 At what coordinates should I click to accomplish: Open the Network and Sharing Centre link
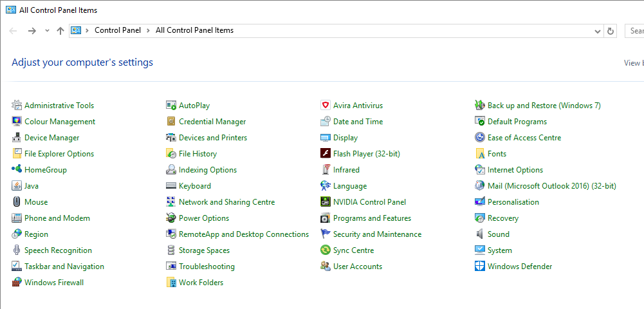226,202
